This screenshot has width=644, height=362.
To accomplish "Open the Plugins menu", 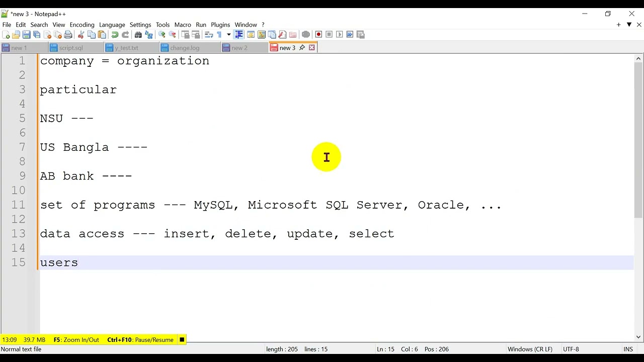I will point(220,25).
